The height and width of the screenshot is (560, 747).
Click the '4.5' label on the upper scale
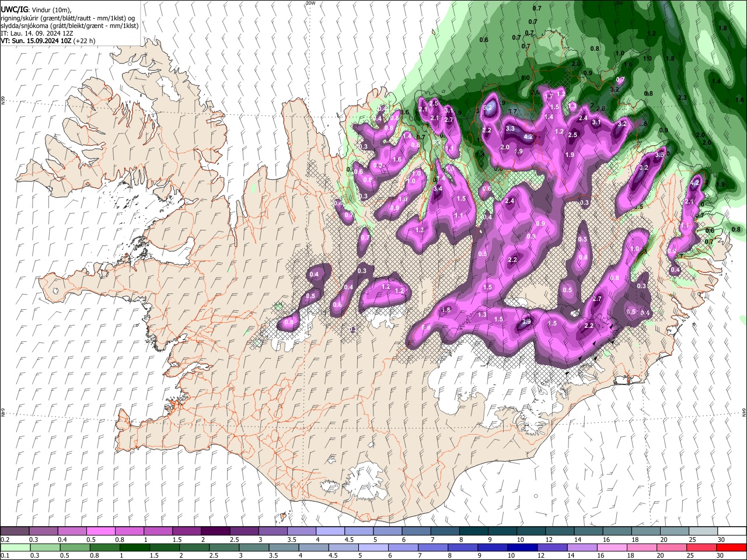[x=349, y=540]
